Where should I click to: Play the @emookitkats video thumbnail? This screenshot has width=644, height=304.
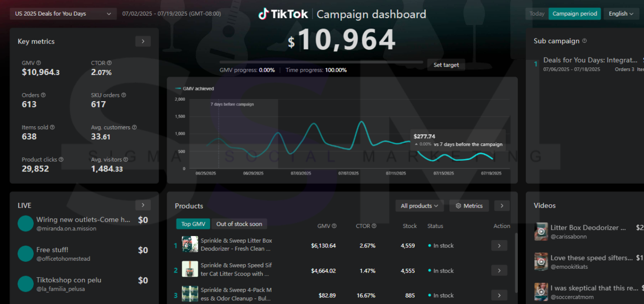[x=541, y=262]
